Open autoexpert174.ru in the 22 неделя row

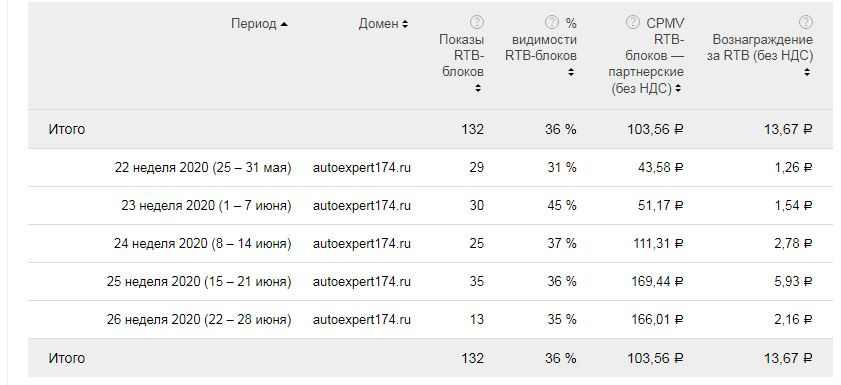click(362, 168)
